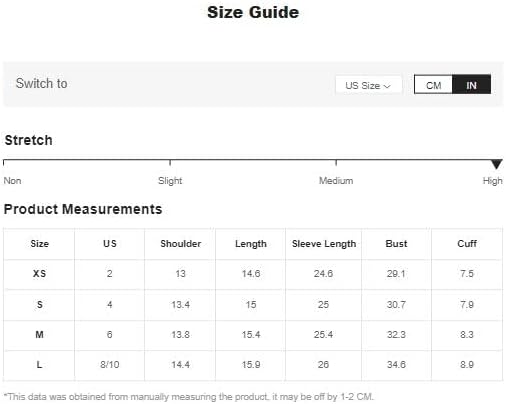Click the Shoulder column header
The image size is (506, 404).
(x=181, y=244)
